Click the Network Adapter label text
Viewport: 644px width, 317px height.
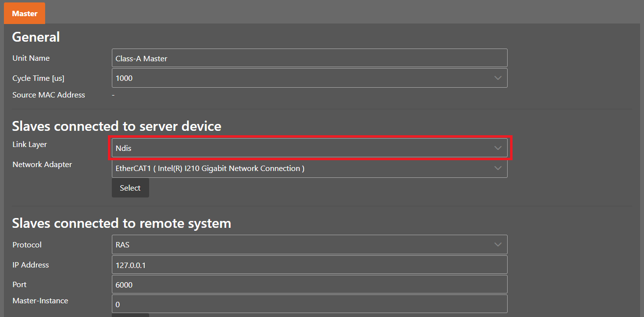click(x=42, y=165)
